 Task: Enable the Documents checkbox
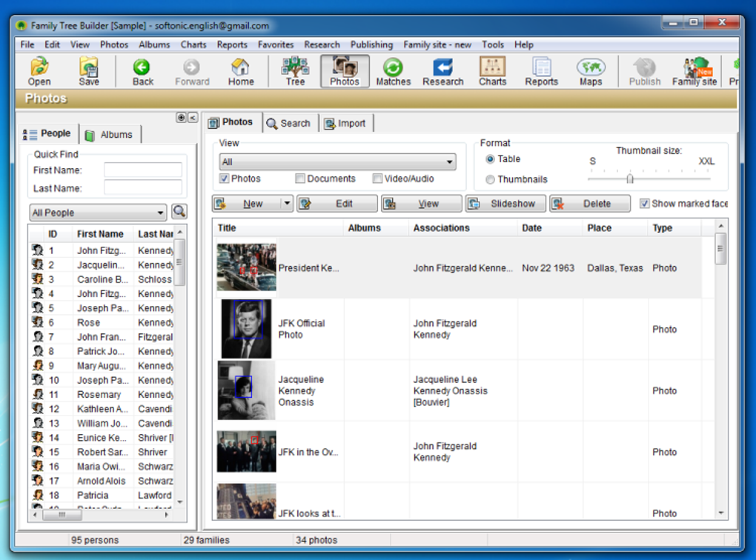pyautogui.click(x=300, y=179)
